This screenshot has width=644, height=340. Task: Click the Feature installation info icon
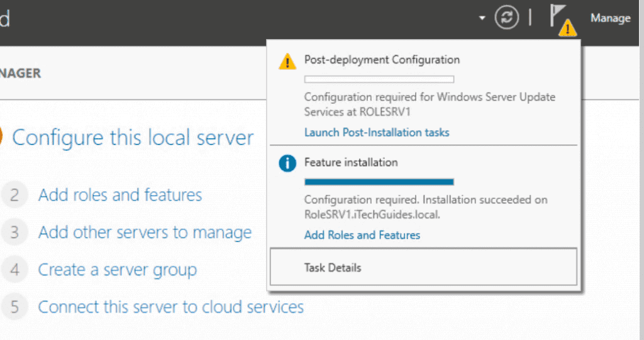click(287, 163)
